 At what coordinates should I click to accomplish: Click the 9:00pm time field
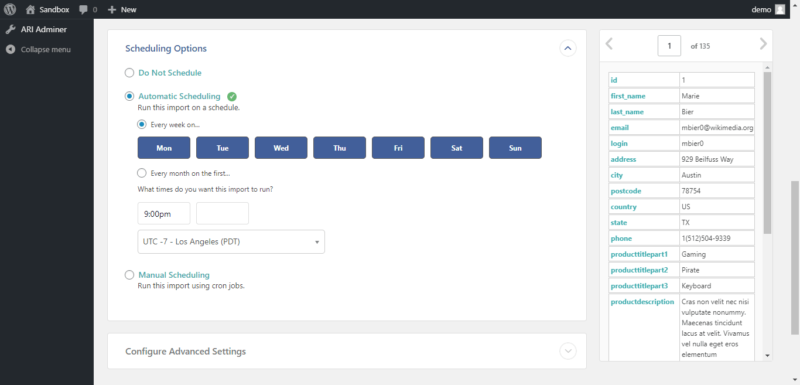[164, 214]
